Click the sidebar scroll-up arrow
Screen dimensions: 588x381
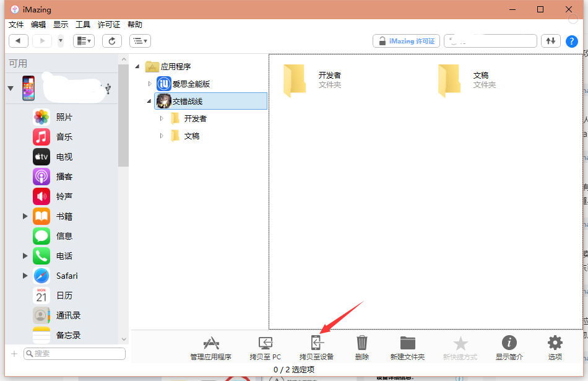(124, 59)
